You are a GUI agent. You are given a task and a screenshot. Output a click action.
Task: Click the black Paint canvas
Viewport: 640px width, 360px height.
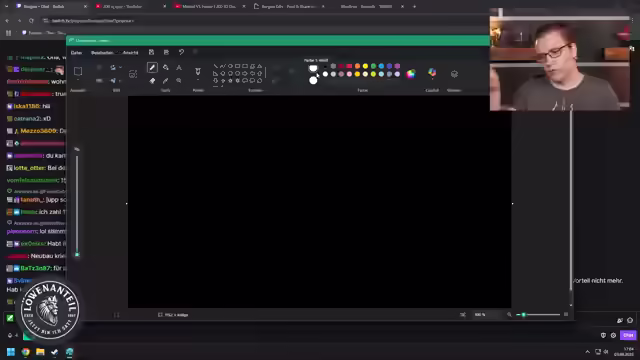coord(319,202)
